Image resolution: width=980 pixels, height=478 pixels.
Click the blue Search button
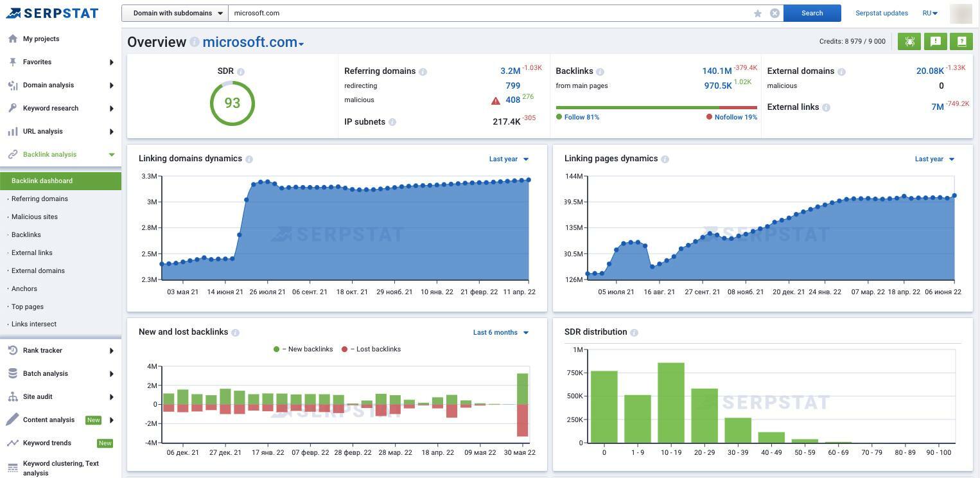pyautogui.click(x=812, y=13)
